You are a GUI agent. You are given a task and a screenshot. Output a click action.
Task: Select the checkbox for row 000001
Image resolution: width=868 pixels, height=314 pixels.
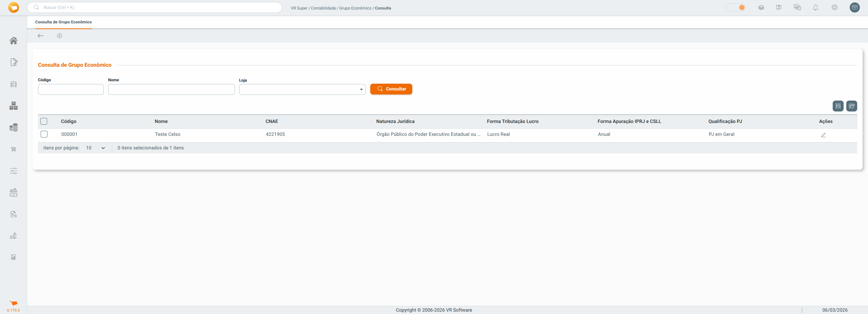[x=44, y=134]
